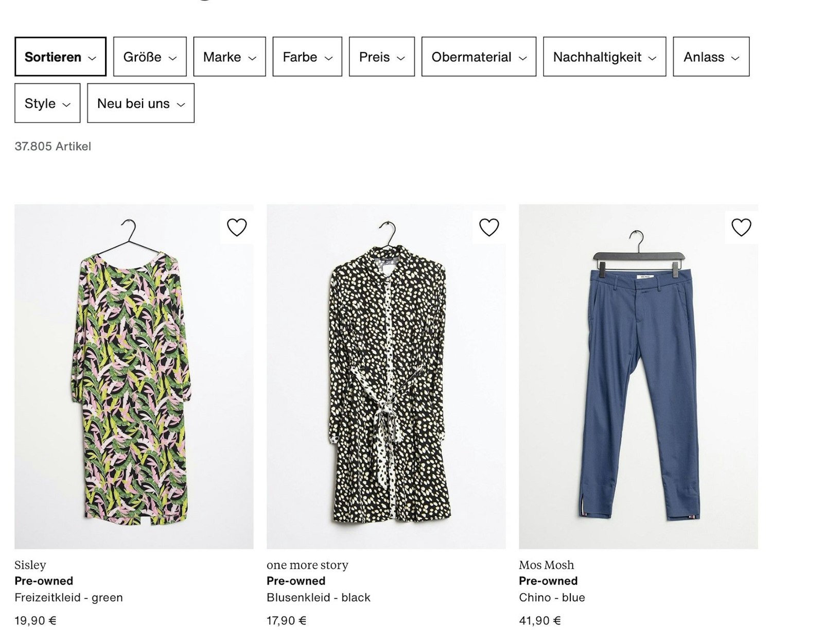
Task: Open the Preis filter
Action: pos(381,57)
